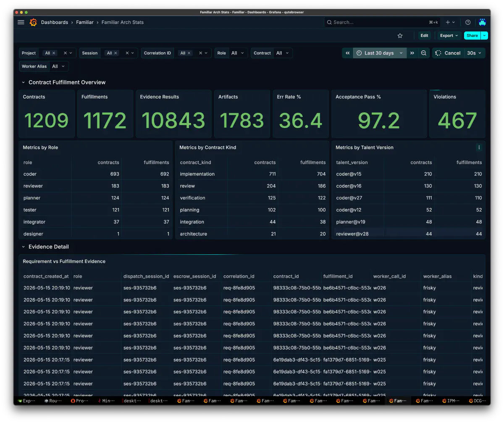This screenshot has width=504, height=423.
Task: Sort by worker_alias column header
Action: pos(437,276)
